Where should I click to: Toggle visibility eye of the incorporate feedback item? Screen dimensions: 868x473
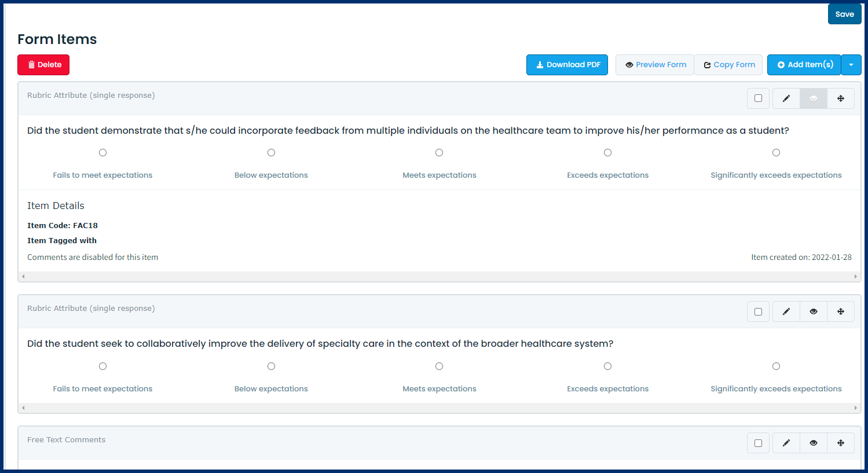click(x=814, y=98)
